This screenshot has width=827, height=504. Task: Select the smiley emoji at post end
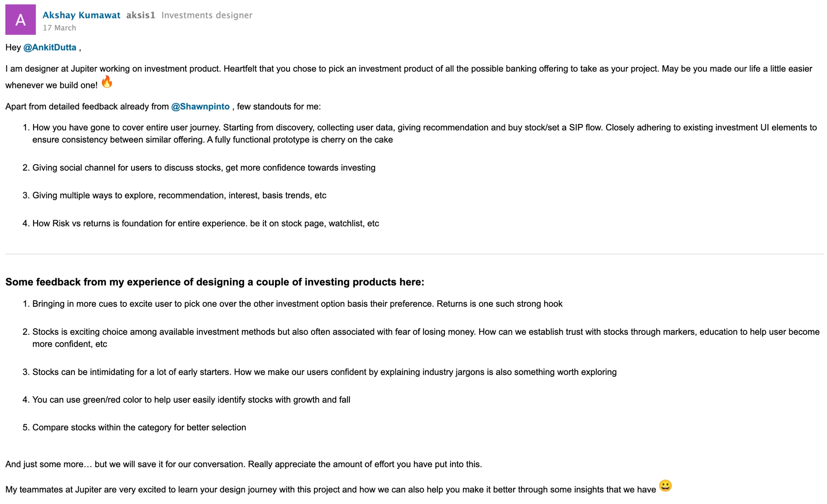click(x=665, y=486)
